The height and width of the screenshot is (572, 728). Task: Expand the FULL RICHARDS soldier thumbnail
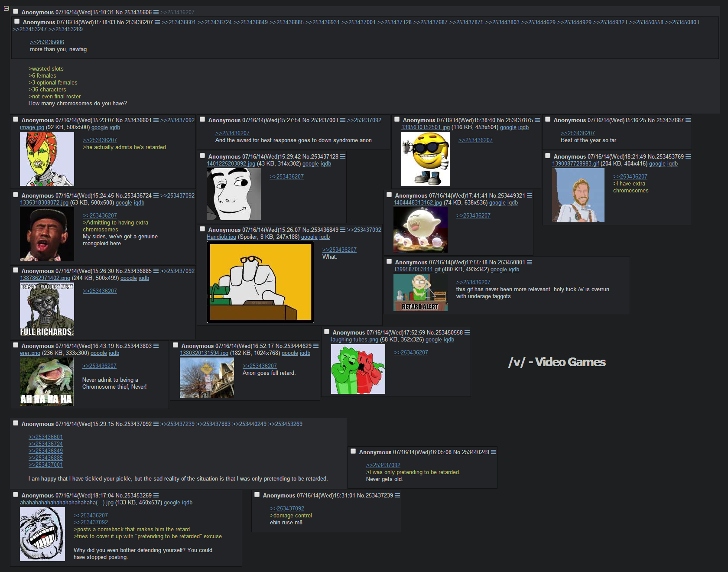[x=47, y=309]
